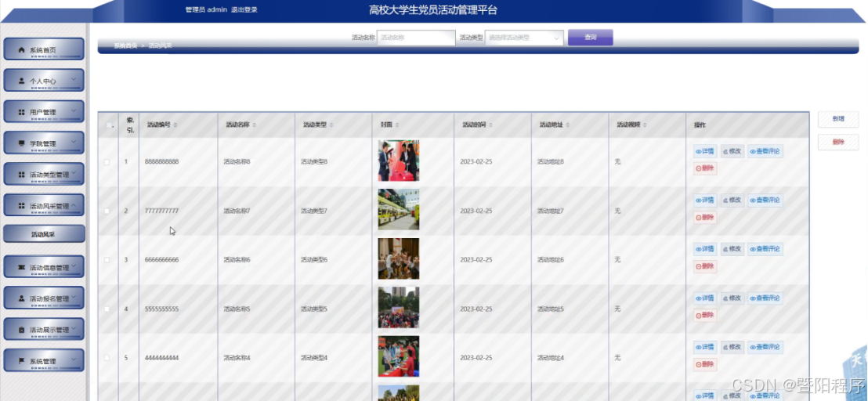Sort by 活动时间 column sort arrows
This screenshot has height=401, width=868.
coord(490,125)
